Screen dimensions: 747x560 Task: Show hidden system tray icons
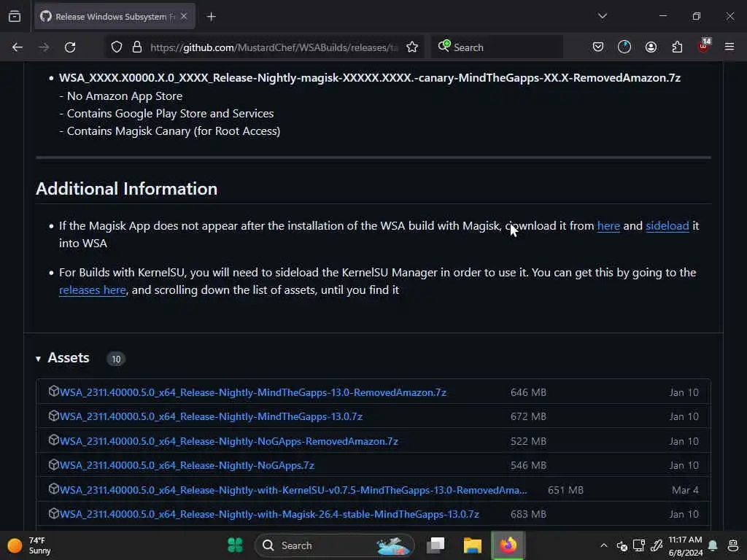603,545
